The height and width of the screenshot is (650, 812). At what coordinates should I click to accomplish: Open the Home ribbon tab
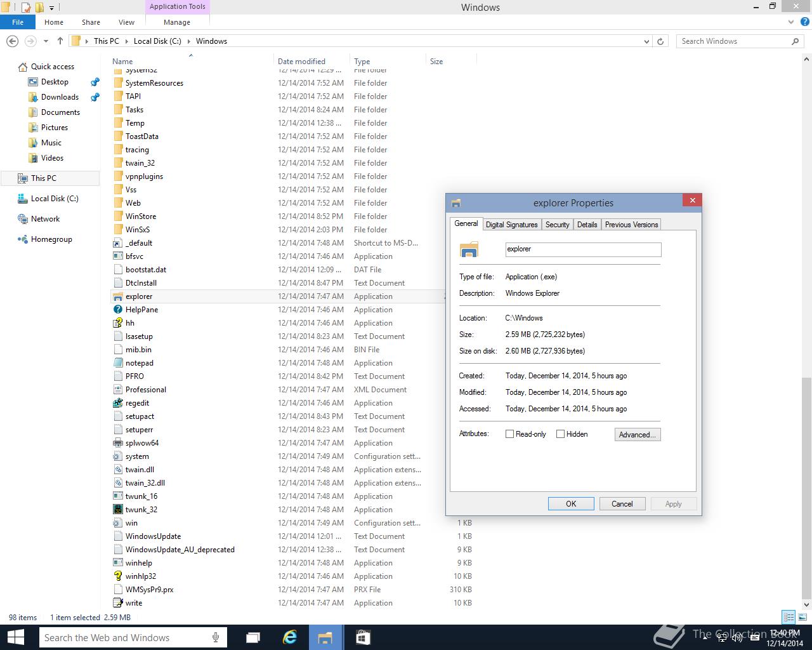(54, 22)
